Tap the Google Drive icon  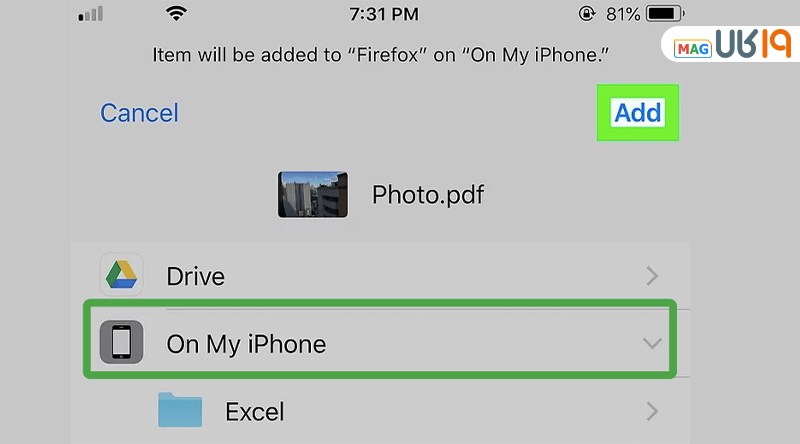pos(122,275)
